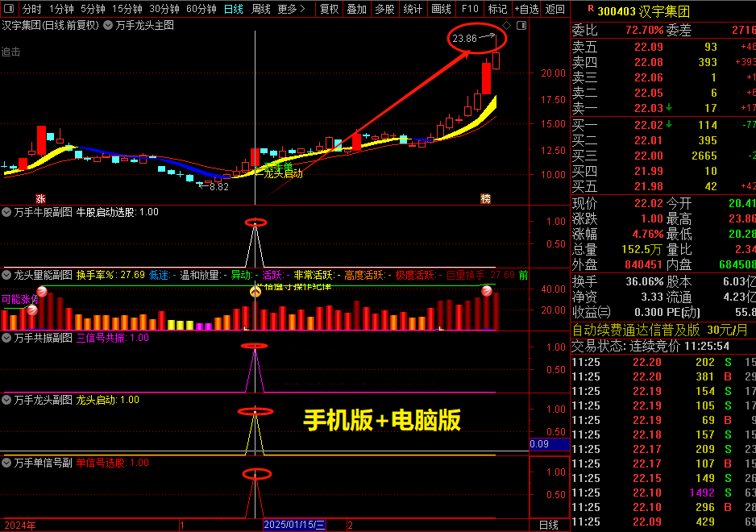Click the app logo icon at top-left corner
This screenshot has width=756, height=532.
(x=7, y=8)
